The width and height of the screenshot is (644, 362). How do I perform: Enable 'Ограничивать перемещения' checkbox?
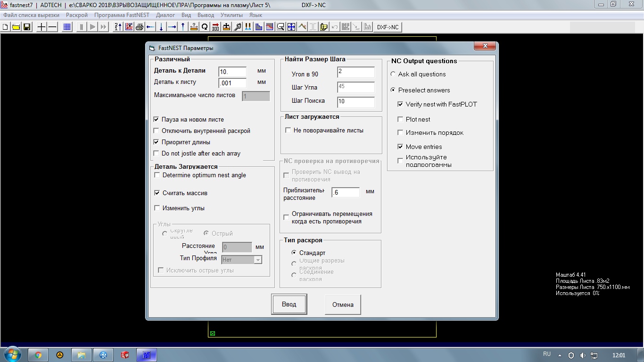pyautogui.click(x=286, y=218)
